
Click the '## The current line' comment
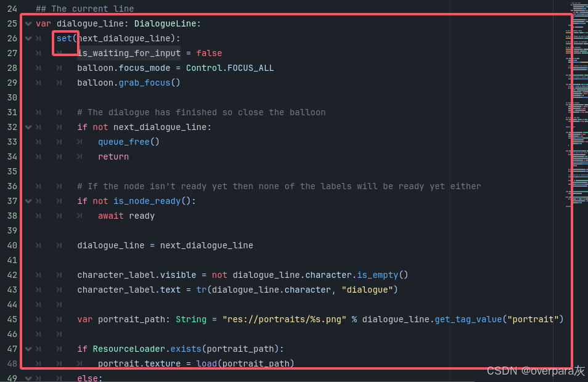85,9
